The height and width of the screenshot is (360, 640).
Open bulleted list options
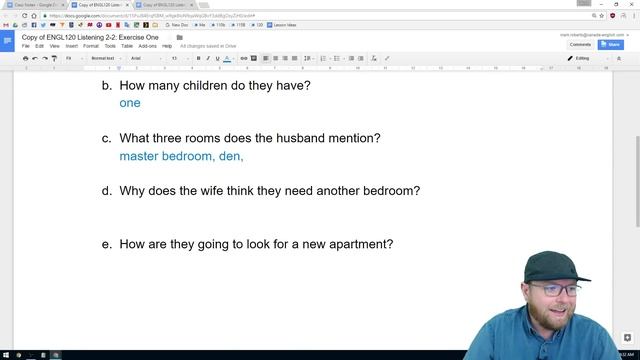pyautogui.click(x=338, y=58)
